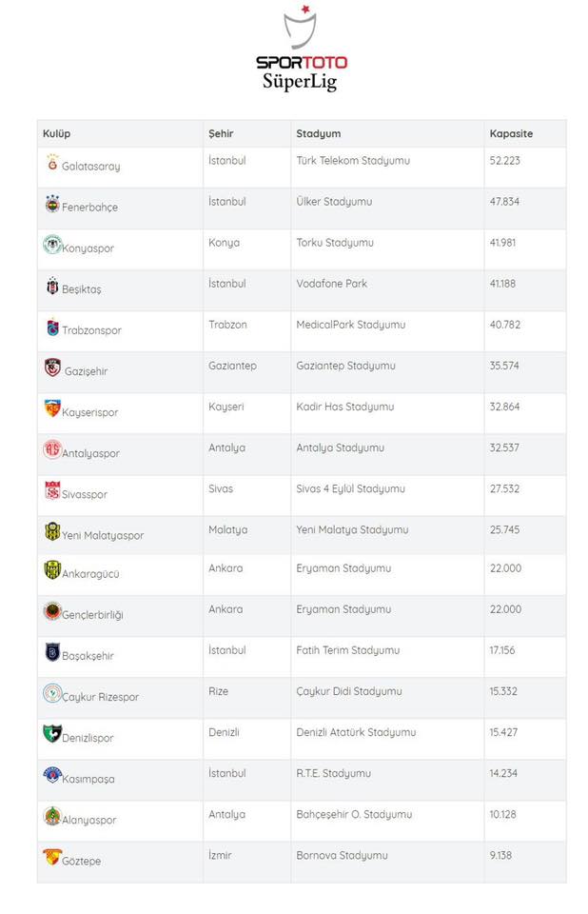Click the Fenerbahçe club crest
588x914 pixels.
(52, 204)
